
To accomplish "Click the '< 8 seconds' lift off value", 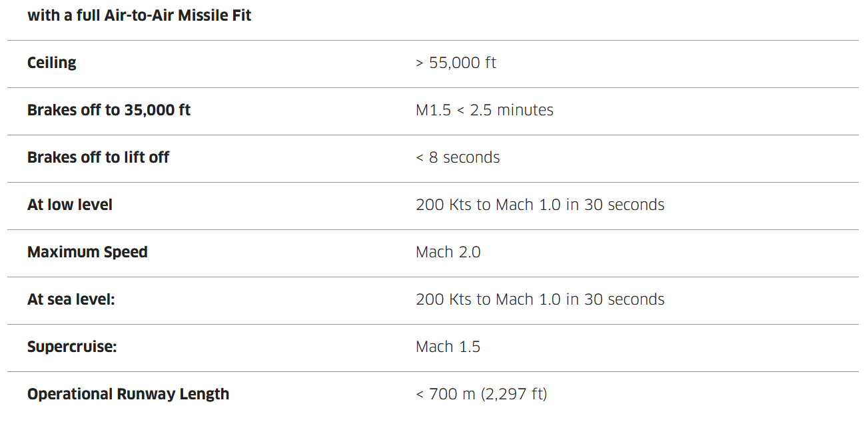I will [x=458, y=157].
